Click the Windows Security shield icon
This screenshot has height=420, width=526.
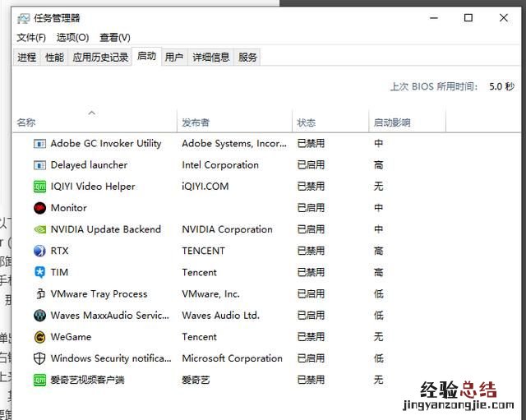(x=39, y=358)
